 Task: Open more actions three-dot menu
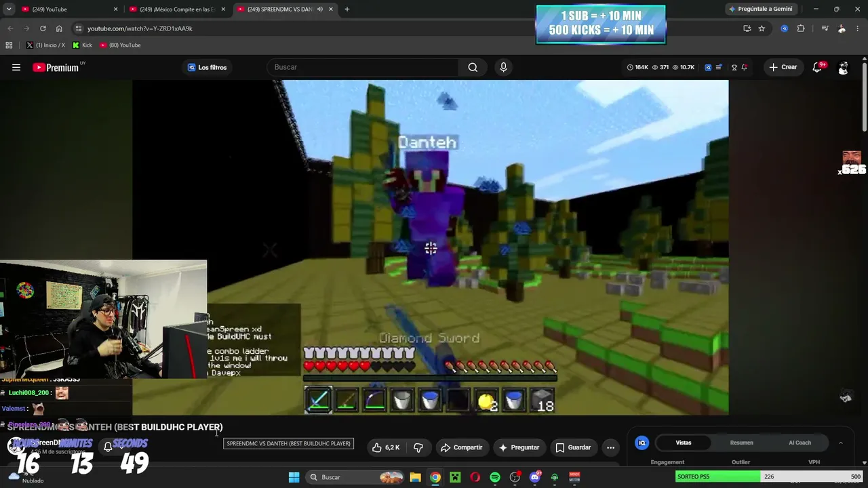[x=610, y=447]
